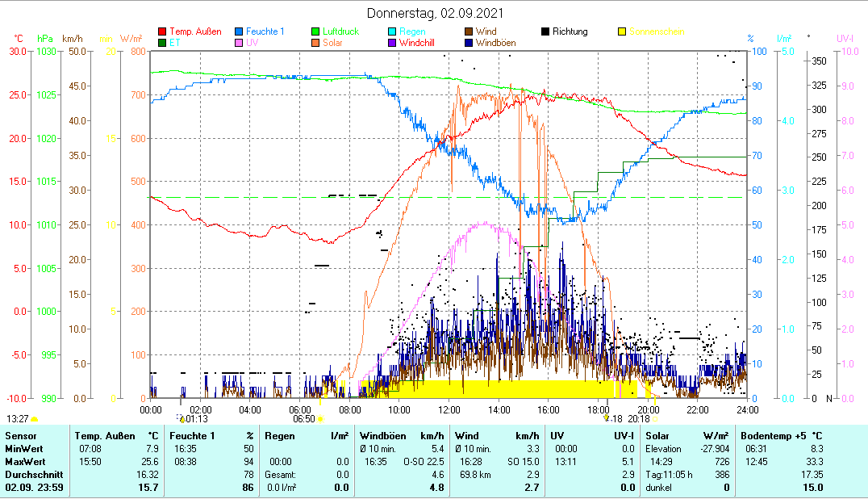The width and height of the screenshot is (868, 499).
Task: Click the black Richtung legend square
Action: 545,31
